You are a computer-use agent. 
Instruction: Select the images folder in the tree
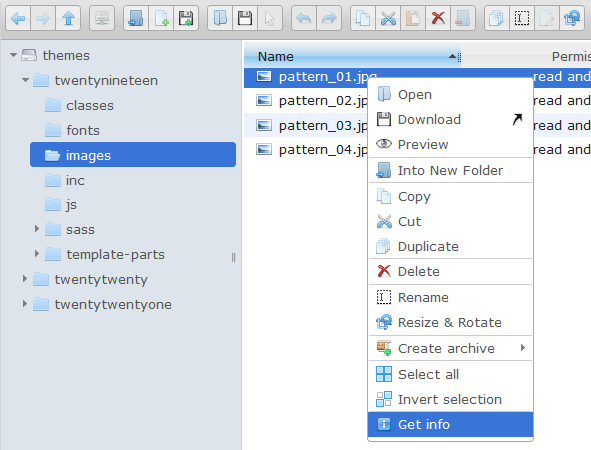133,155
